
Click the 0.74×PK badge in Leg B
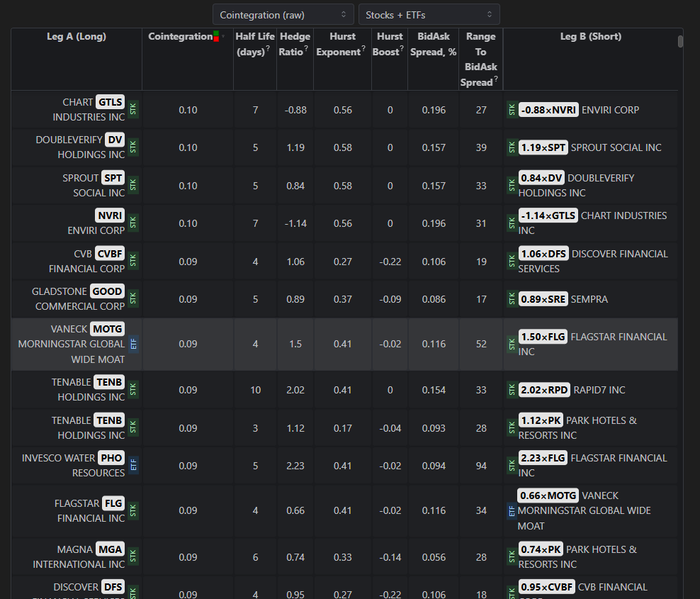541,549
